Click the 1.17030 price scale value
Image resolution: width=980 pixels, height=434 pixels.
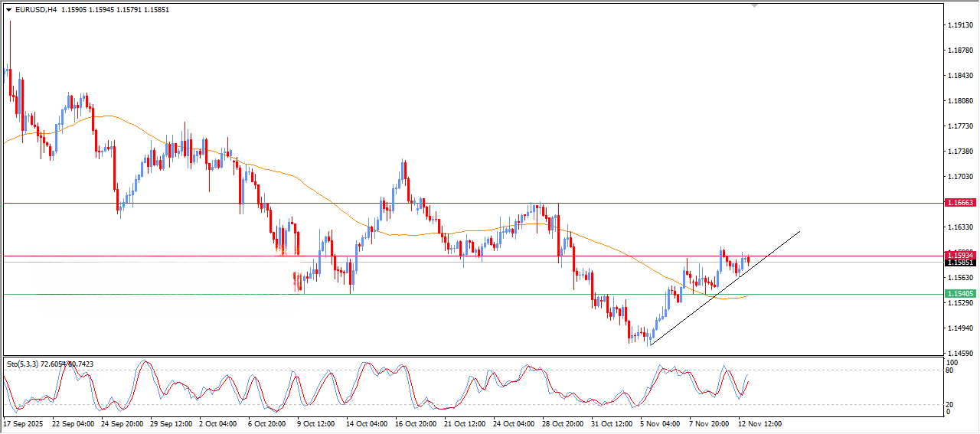[x=960, y=177]
